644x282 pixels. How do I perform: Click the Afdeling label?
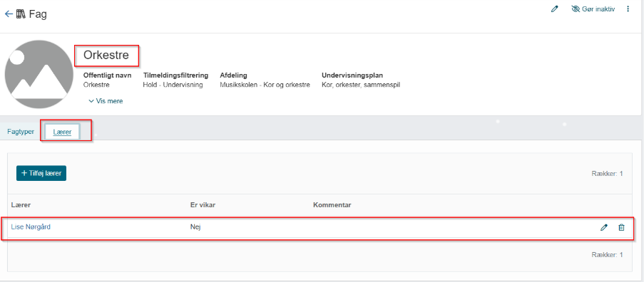(x=233, y=75)
